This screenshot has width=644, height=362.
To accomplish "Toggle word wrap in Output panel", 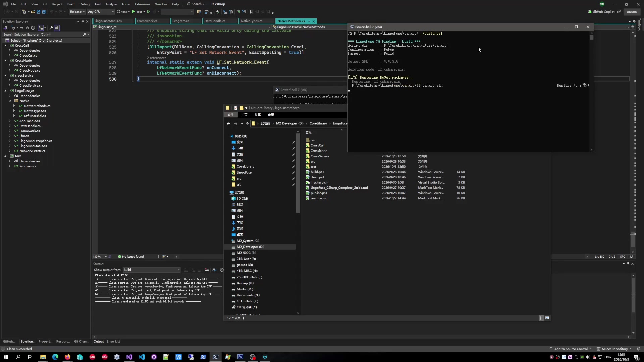I will [x=214, y=270].
